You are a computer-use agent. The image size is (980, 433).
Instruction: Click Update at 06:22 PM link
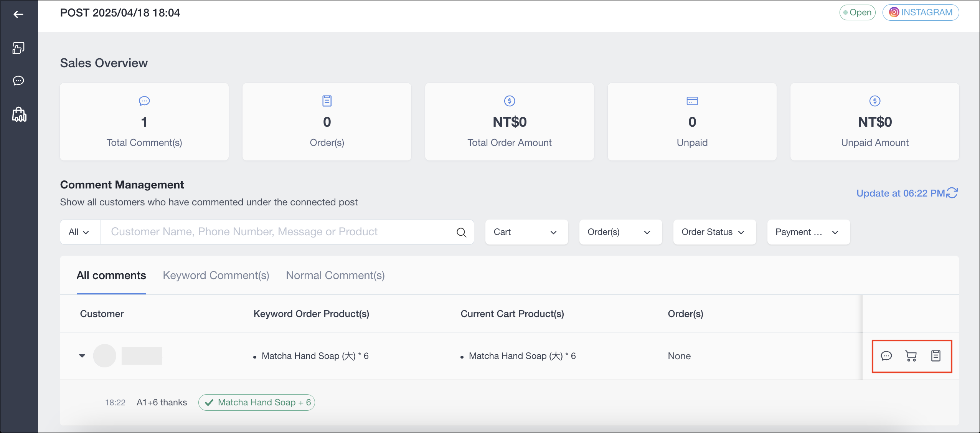coord(901,193)
